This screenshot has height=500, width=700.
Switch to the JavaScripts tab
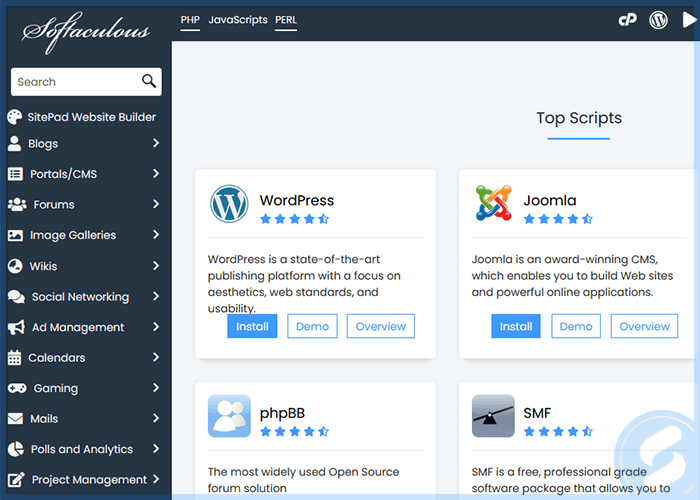click(x=238, y=20)
